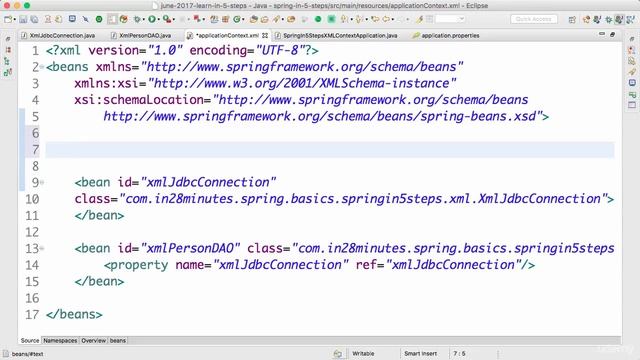Screen dimensions: 640x360
Task: Click the green Run button
Action: coord(152,19)
